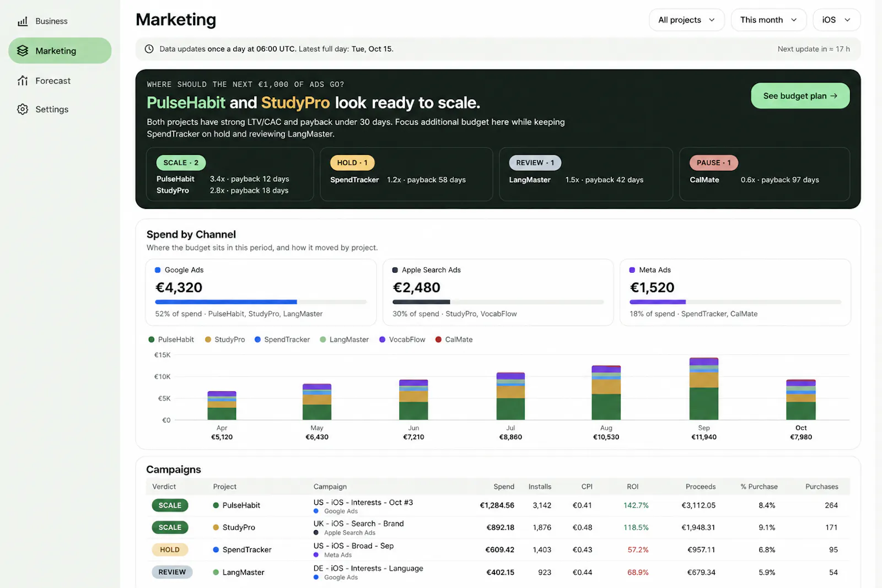Click the Apr stacked bar in chart
This screenshot has height=588, width=882.
[222, 406]
